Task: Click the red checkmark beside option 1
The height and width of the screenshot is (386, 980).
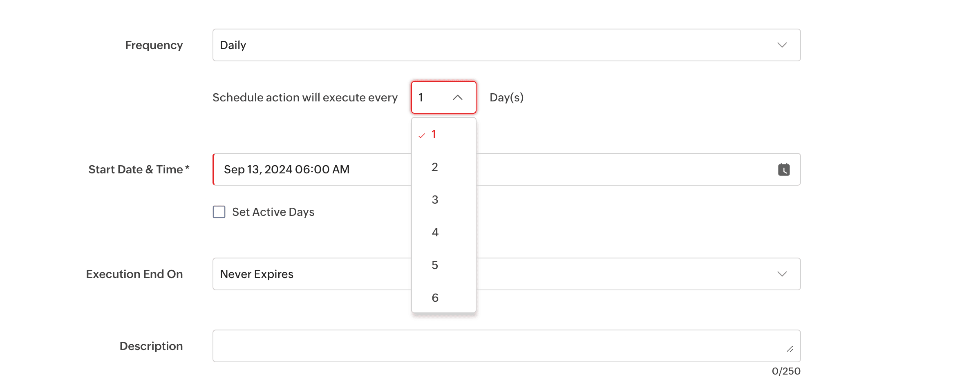Action: click(x=422, y=135)
